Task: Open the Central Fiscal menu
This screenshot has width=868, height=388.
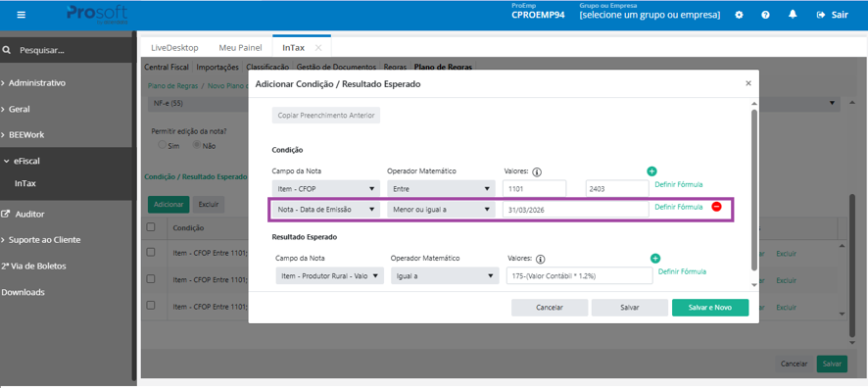Action: click(x=167, y=67)
